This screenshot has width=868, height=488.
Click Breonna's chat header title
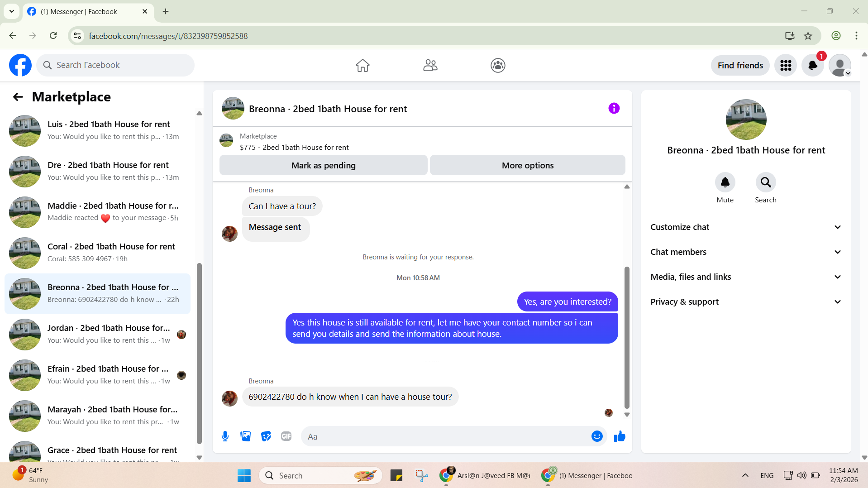(328, 109)
